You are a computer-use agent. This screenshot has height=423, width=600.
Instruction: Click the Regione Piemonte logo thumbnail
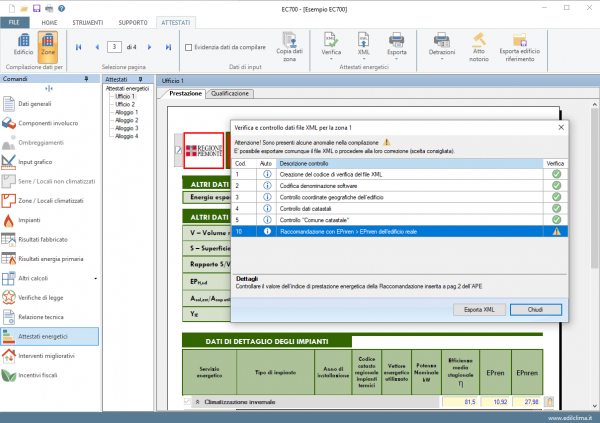204,150
